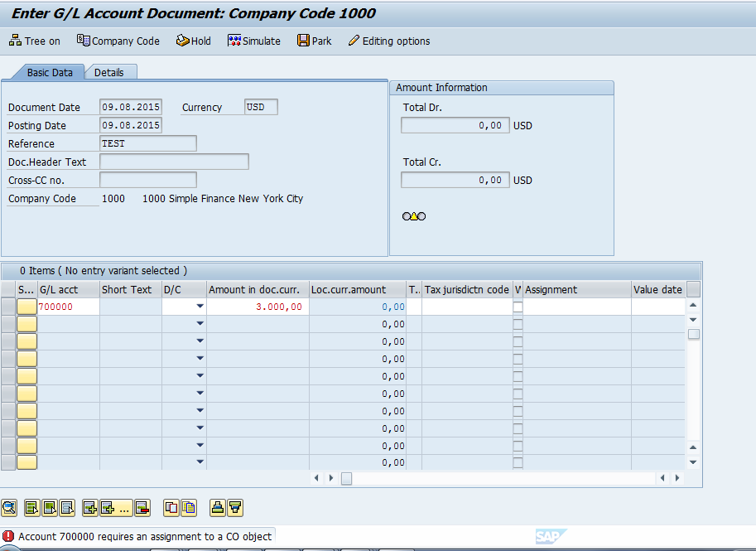The image size is (756, 551).
Task: Tick the V checkbox in the 700000 row
Action: tap(518, 307)
